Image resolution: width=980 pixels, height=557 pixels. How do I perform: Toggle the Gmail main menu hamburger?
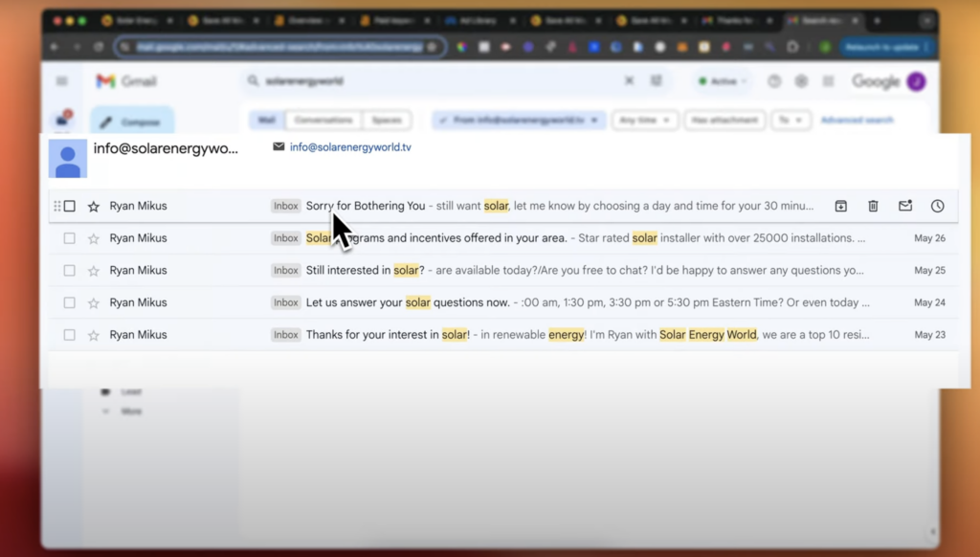62,81
